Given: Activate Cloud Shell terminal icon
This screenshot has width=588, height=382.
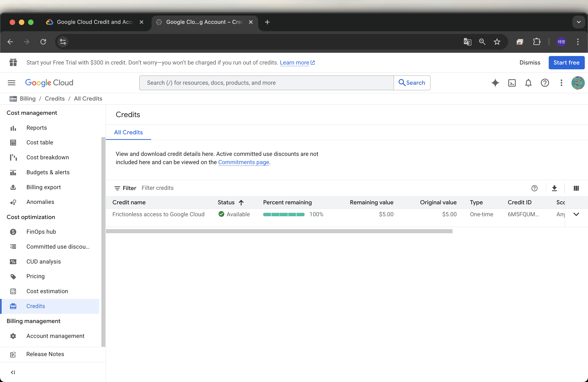Looking at the screenshot, I should coord(512,83).
